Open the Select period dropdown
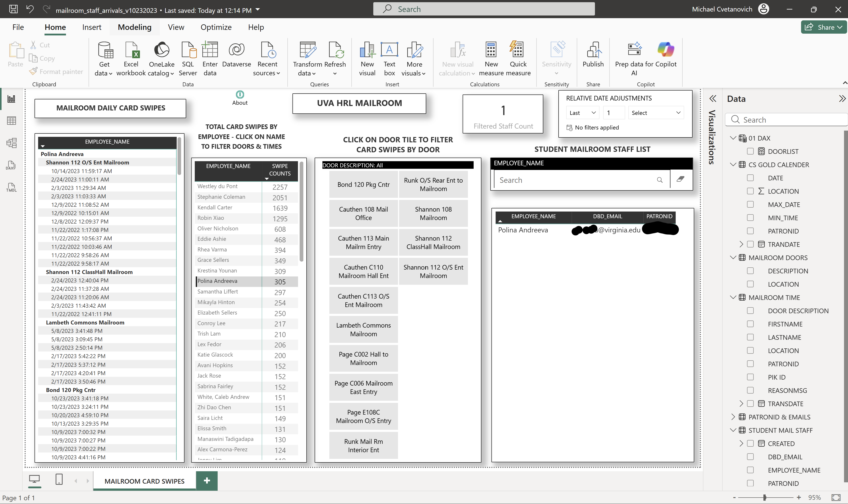Viewport: 848px width, 504px height. [x=656, y=113]
